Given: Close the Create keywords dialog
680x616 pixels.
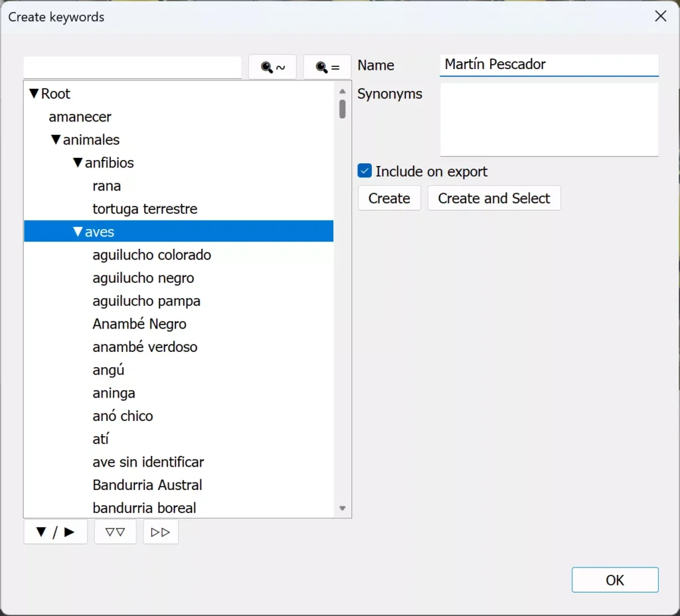Looking at the screenshot, I should pyautogui.click(x=661, y=17).
